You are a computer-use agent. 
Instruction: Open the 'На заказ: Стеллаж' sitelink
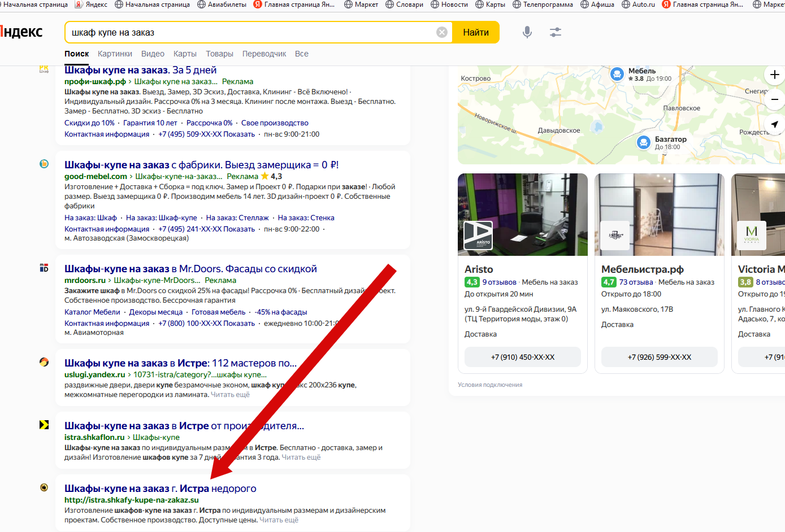pyautogui.click(x=237, y=217)
